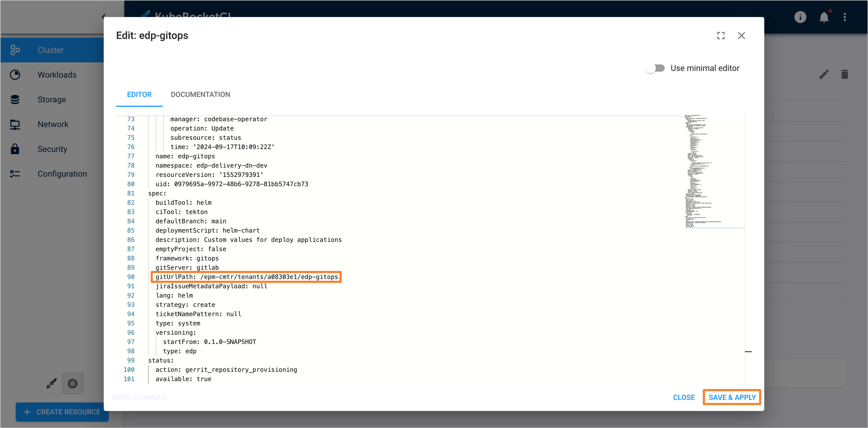868x428 pixels.
Task: Open the Configuration section
Action: [x=62, y=174]
